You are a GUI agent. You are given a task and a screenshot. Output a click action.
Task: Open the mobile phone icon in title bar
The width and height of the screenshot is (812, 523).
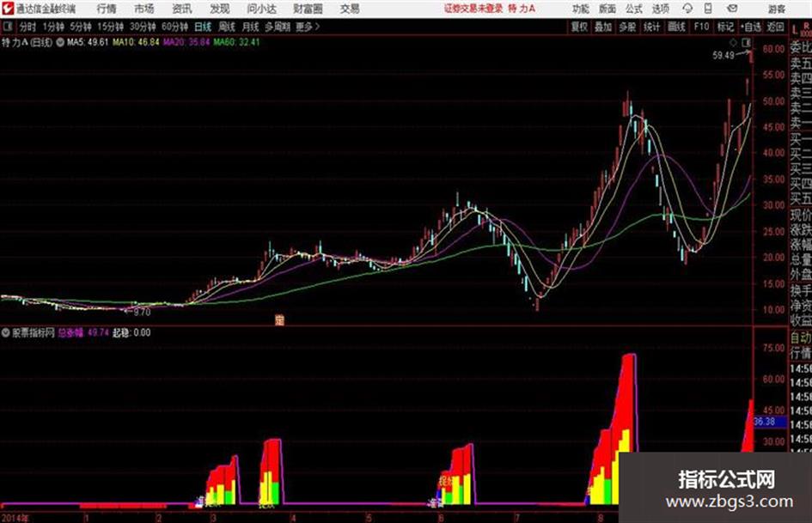tap(708, 9)
